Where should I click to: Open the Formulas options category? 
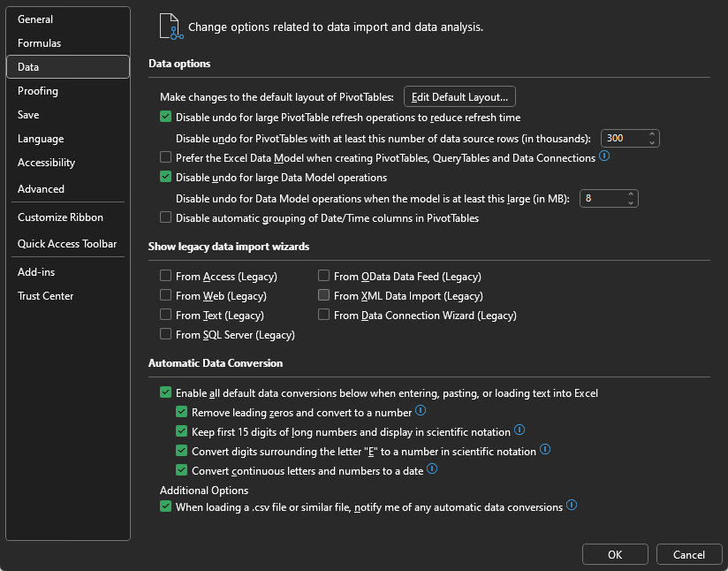pyautogui.click(x=68, y=43)
